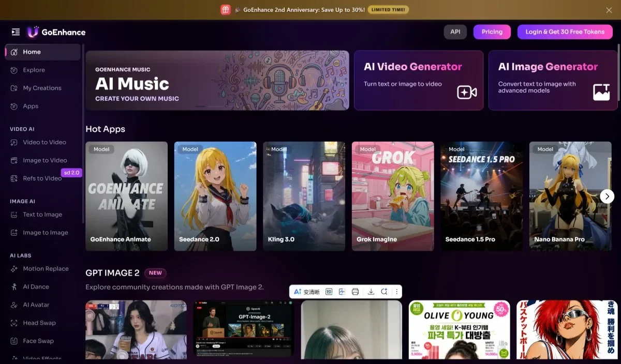Open Image to Image tool

point(43,233)
